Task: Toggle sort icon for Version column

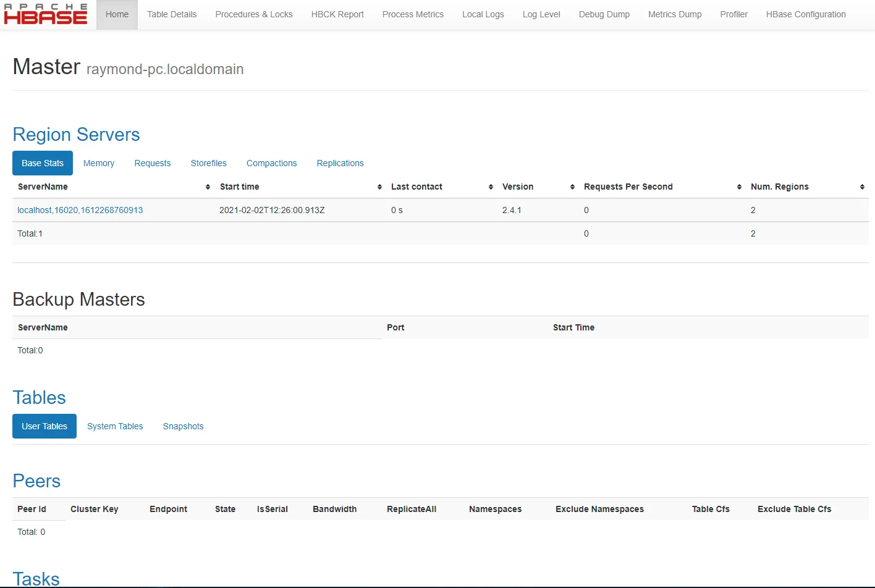Action: tap(572, 187)
